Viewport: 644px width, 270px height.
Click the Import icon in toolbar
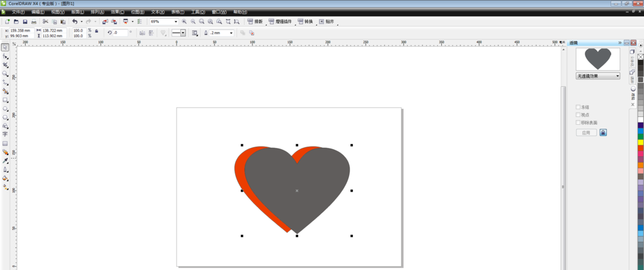[105, 21]
